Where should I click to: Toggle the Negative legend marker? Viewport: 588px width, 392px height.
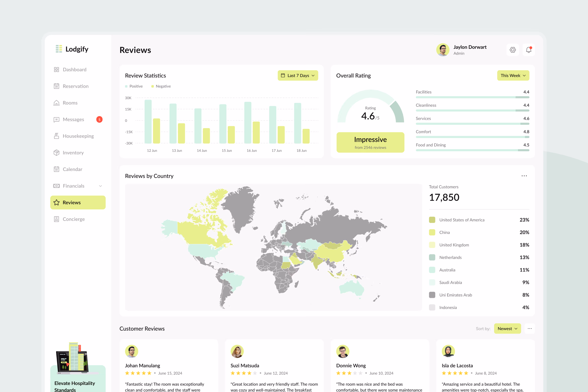153,86
